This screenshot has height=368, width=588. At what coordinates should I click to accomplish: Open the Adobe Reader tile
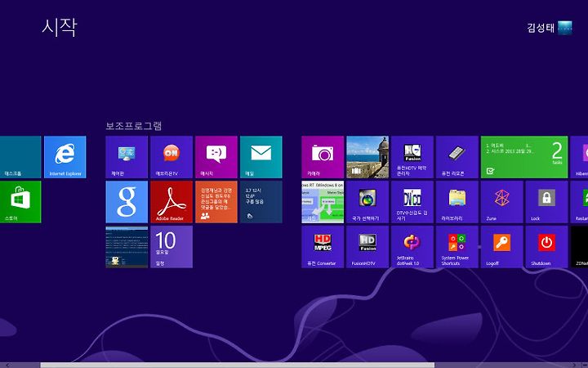[x=171, y=202]
